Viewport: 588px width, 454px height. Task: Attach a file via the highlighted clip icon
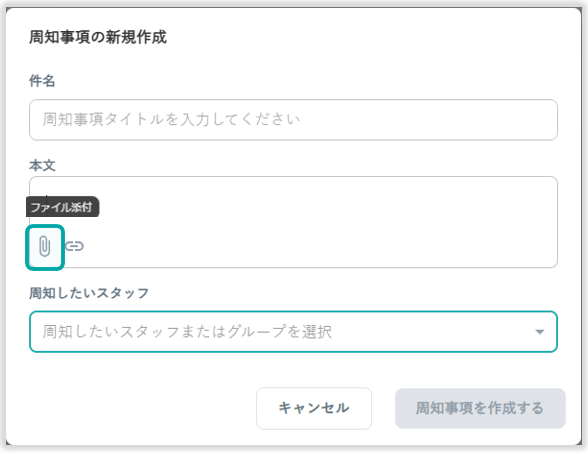point(45,247)
